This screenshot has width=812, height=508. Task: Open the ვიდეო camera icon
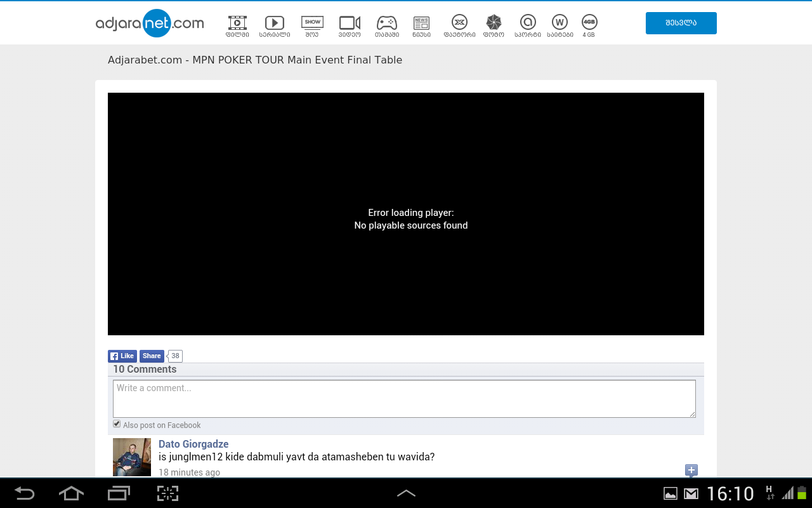(x=350, y=23)
